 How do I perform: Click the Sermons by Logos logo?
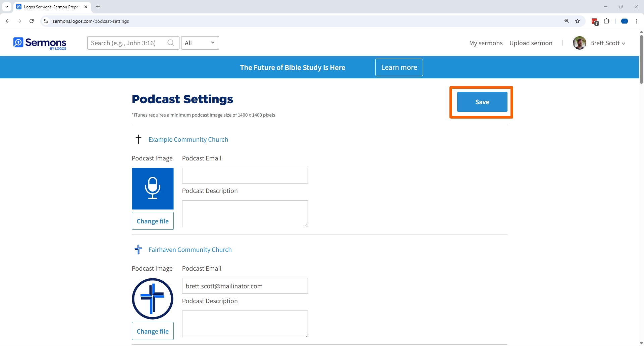click(40, 43)
